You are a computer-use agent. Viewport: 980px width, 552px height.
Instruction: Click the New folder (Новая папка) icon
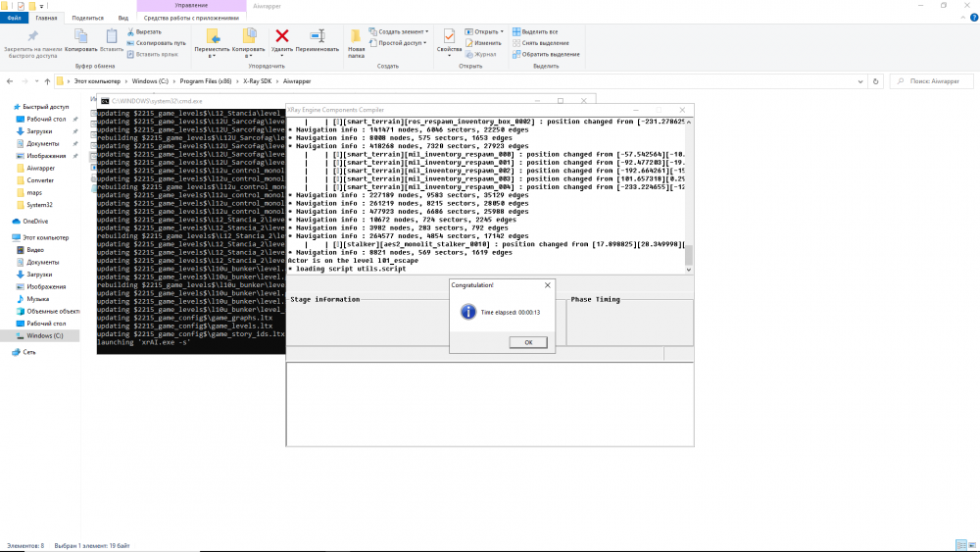click(356, 37)
